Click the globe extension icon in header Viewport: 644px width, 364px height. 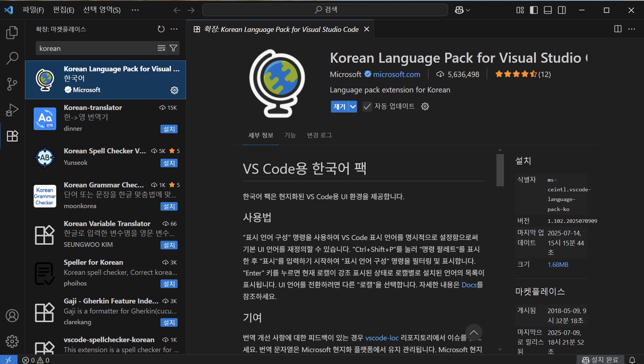pos(277,83)
